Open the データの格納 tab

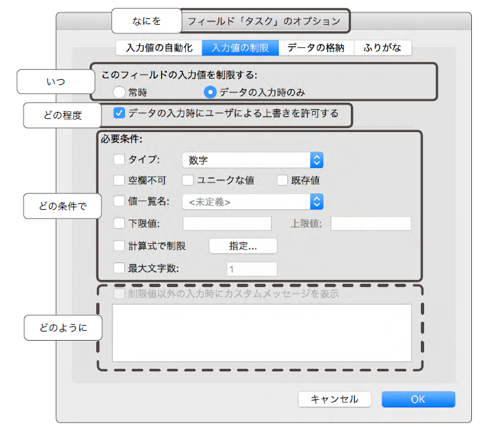316,47
